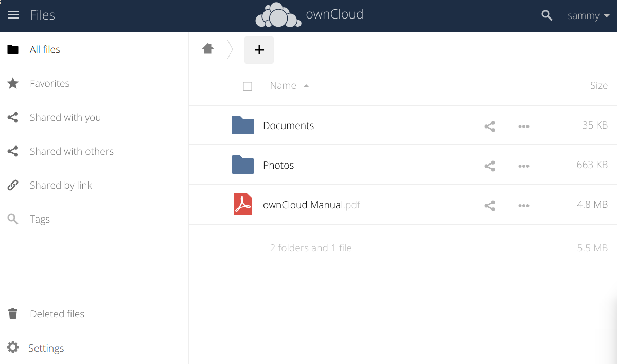Expand the Settings section in sidebar

pos(46,348)
